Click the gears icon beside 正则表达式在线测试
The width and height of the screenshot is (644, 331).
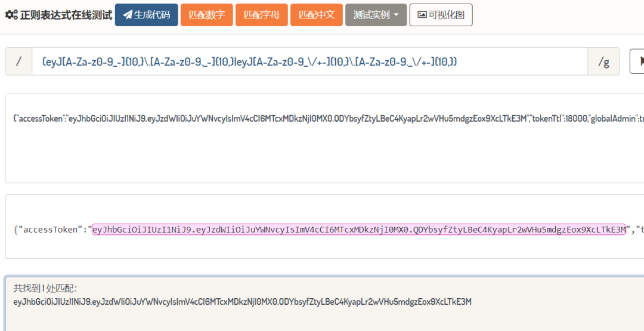[11, 15]
